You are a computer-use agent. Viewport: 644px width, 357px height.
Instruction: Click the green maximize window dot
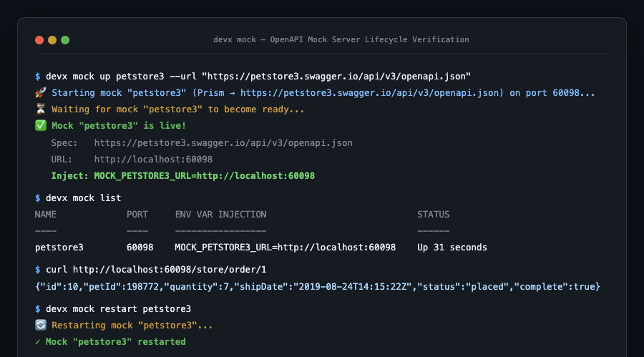(65, 40)
